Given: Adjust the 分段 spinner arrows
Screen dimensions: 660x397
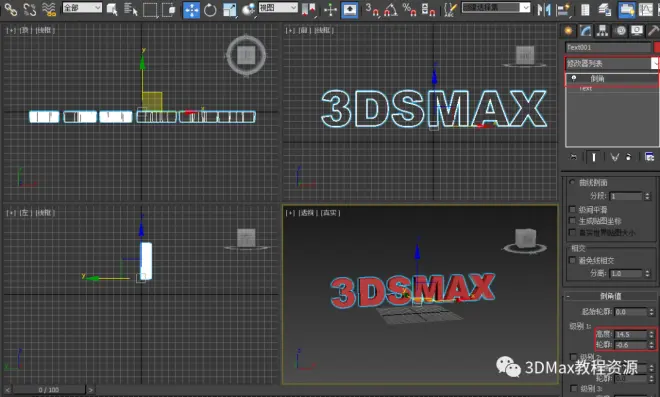Looking at the screenshot, I should point(647,196).
